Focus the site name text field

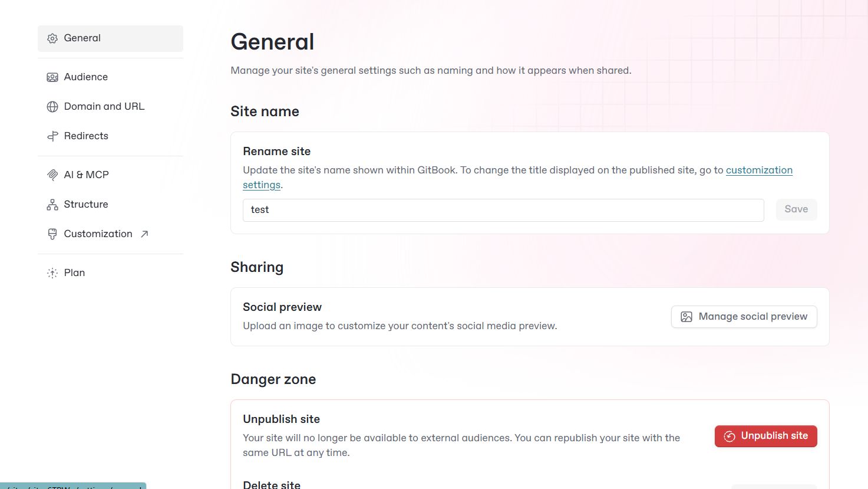[x=503, y=210]
